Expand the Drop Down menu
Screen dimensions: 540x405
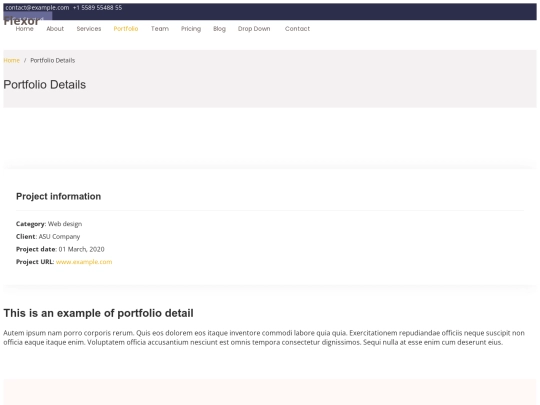coord(254,29)
